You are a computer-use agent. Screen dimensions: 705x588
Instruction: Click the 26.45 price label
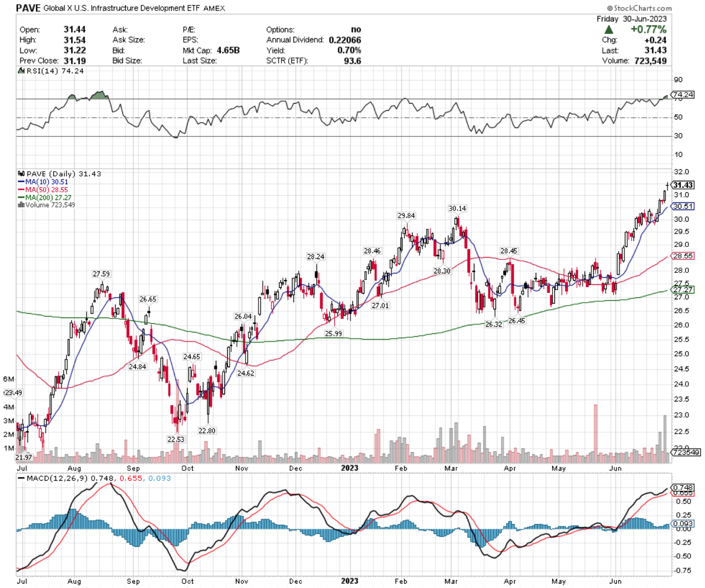tap(517, 321)
